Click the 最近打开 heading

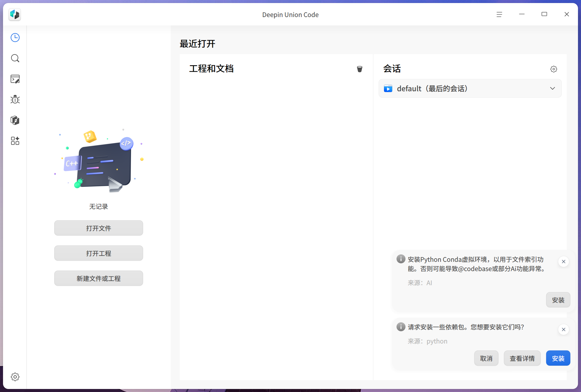click(x=197, y=44)
